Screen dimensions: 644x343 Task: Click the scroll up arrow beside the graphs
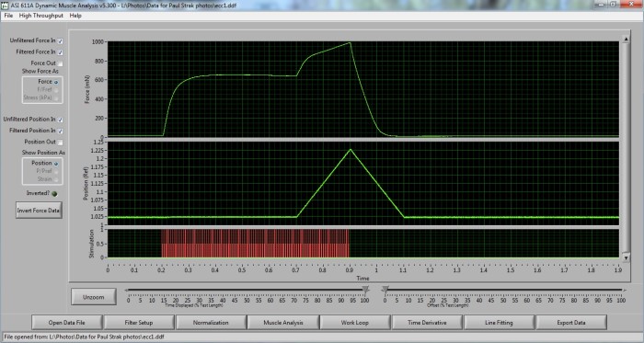pos(626,39)
